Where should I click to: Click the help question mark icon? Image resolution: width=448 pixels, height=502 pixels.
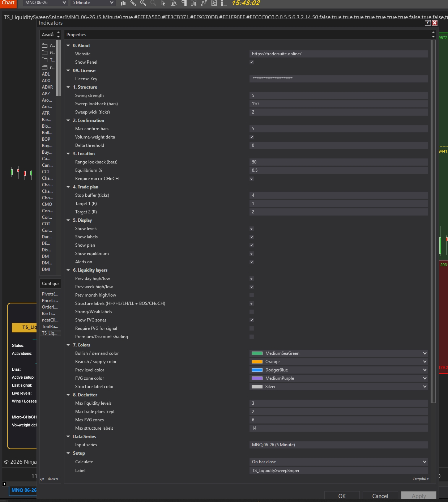pos(427,23)
